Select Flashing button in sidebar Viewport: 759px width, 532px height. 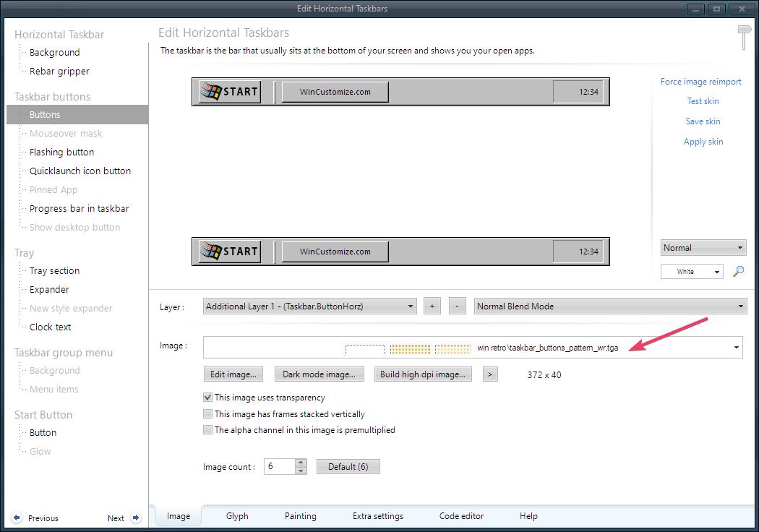61,153
